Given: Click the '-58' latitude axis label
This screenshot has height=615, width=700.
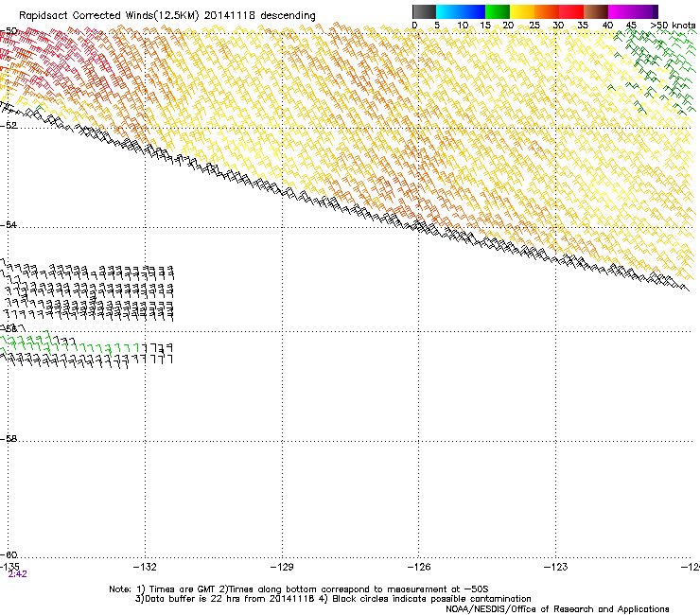Looking at the screenshot, I should [9, 439].
